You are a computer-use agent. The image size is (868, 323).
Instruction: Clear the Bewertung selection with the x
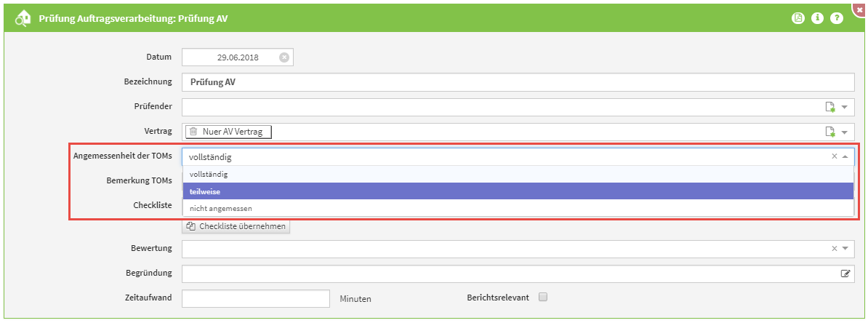pos(835,249)
